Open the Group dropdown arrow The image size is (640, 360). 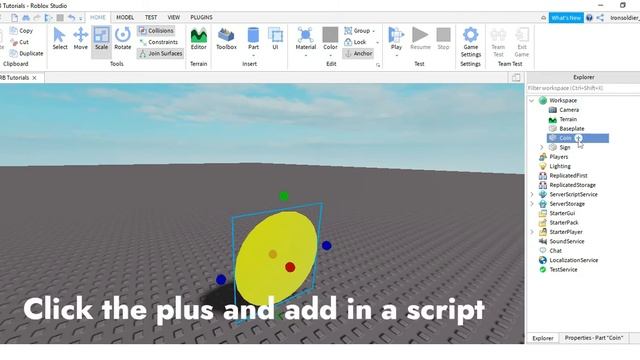coord(373,31)
